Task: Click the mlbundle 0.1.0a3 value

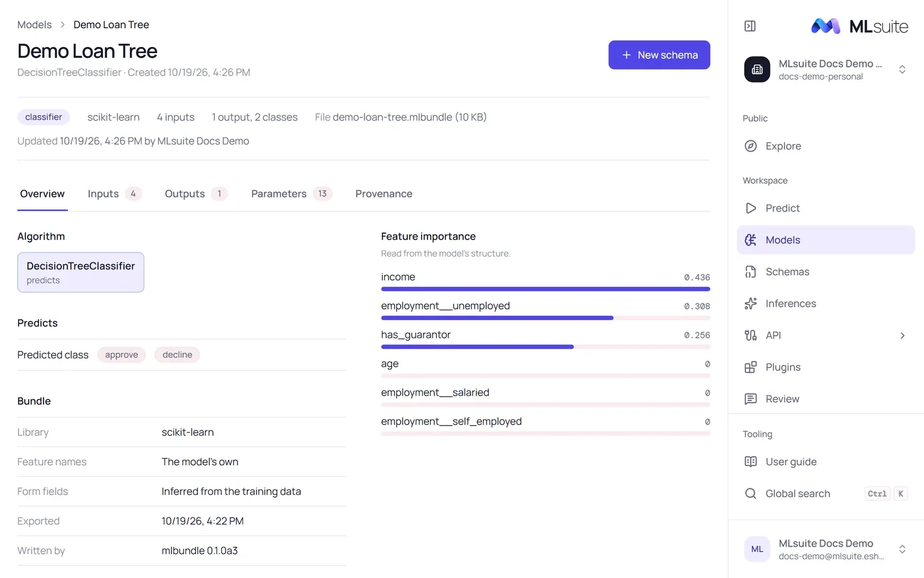Action: [x=200, y=551]
